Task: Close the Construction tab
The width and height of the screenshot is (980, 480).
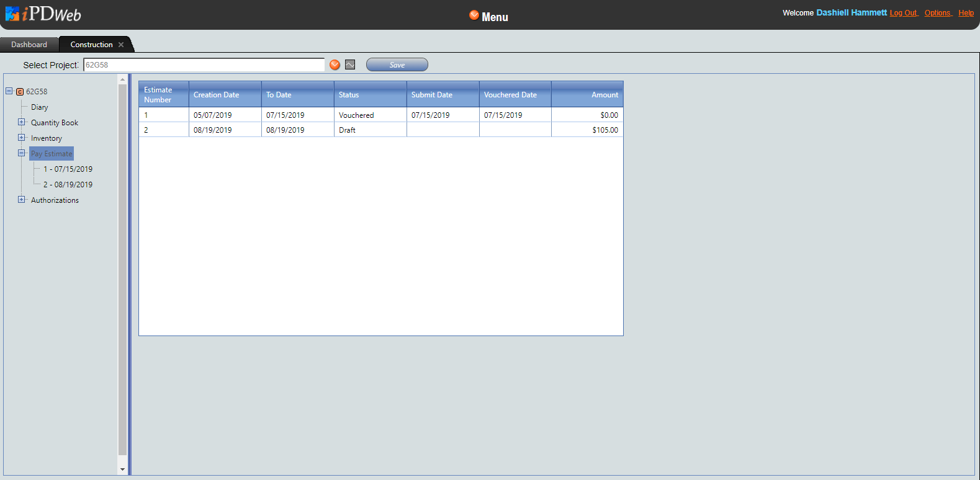Action: tap(121, 45)
